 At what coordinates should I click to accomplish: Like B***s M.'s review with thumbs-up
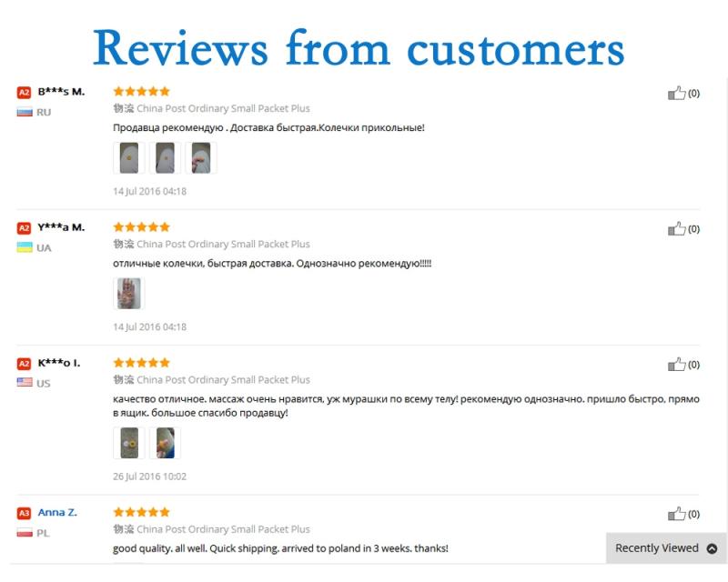pyautogui.click(x=677, y=93)
